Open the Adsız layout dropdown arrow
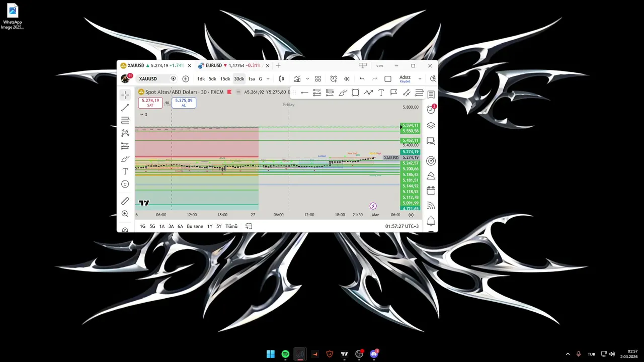This screenshot has height=362, width=644. coord(420,79)
